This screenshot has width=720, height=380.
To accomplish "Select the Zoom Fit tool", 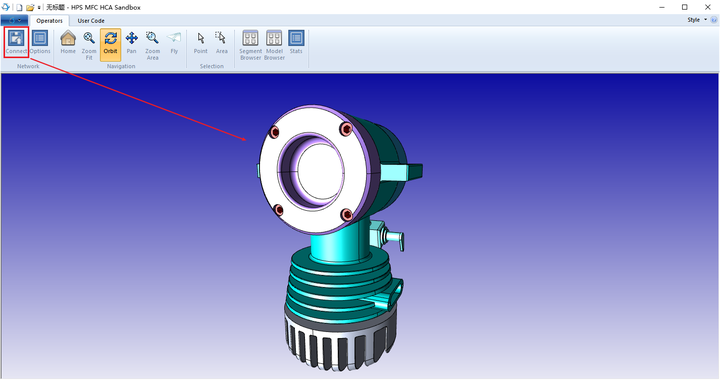I will tap(89, 45).
